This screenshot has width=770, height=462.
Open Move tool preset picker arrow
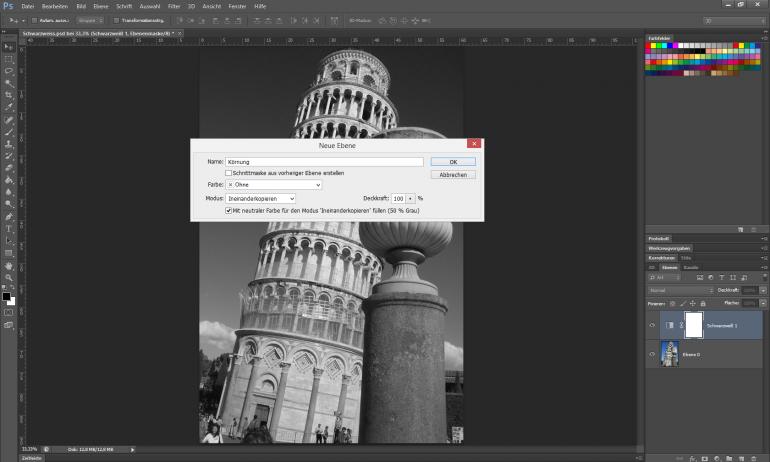pos(23,21)
